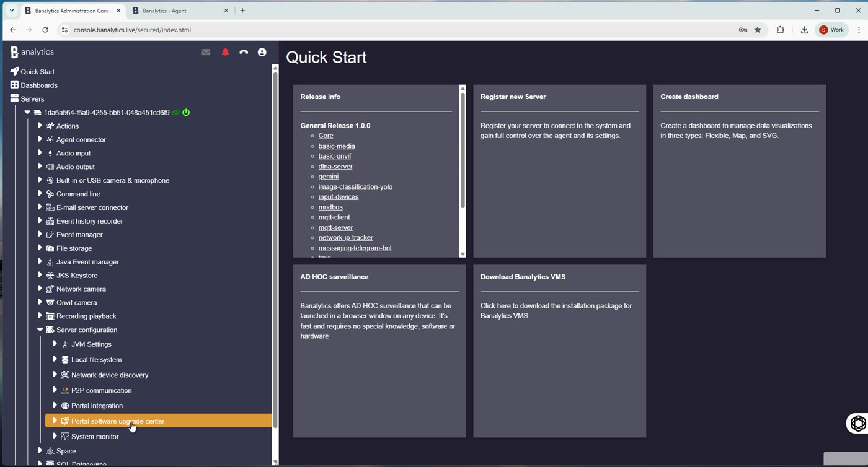Screen dimensions: 868x467
Task: Open the Core release link
Action: [326, 136]
